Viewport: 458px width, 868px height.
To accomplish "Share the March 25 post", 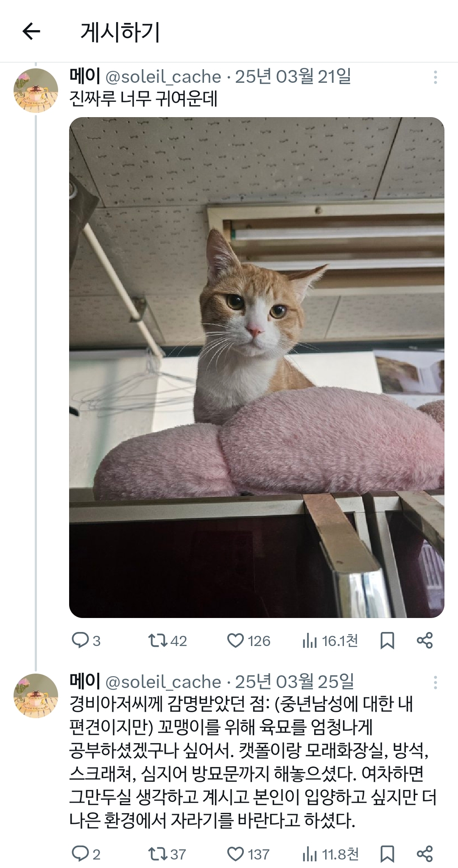I will tap(424, 854).
